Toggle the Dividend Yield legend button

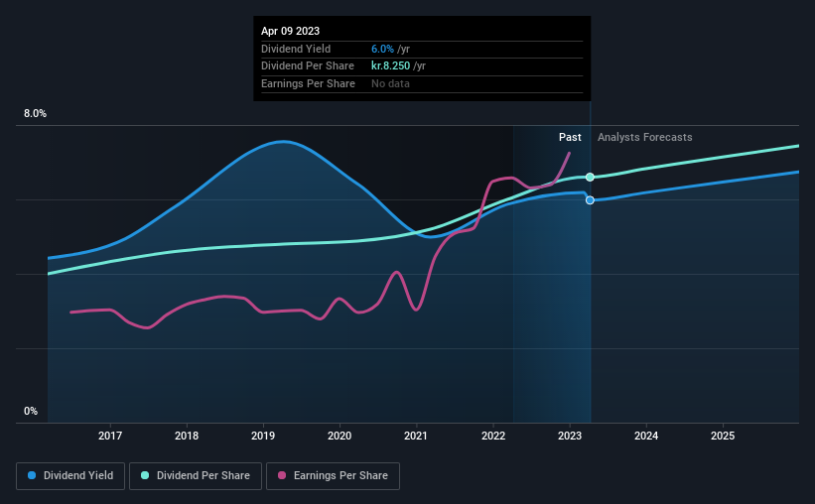[70, 476]
